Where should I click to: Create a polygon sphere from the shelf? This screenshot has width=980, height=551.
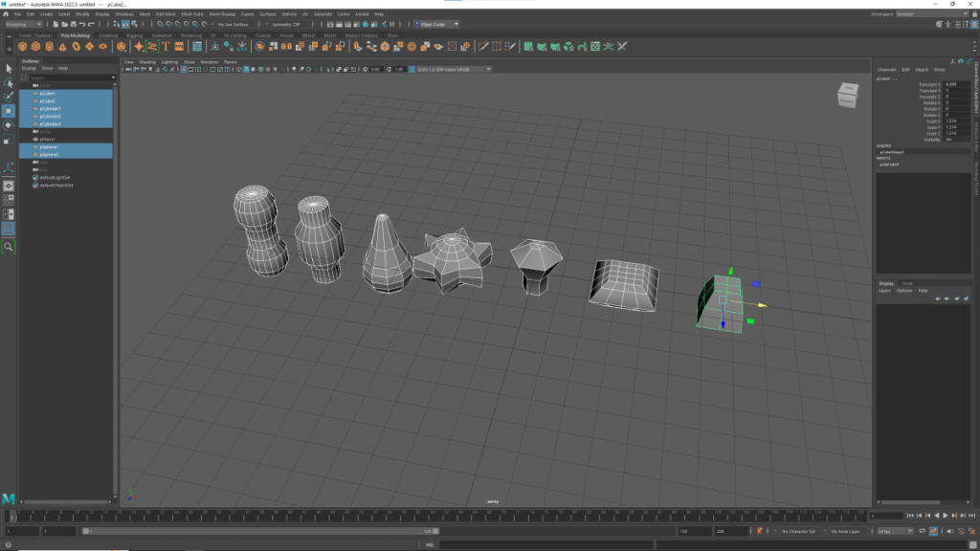pos(24,46)
